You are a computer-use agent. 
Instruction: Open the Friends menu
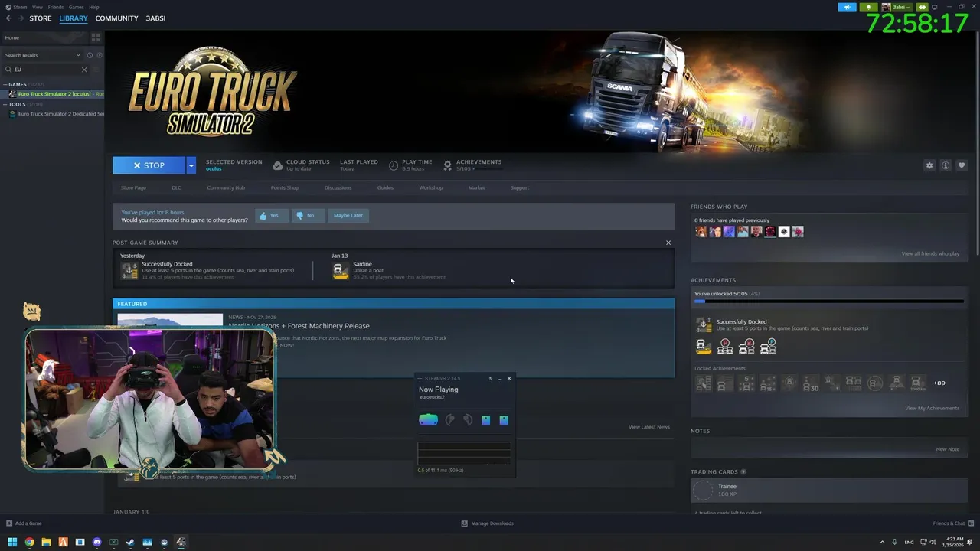click(x=56, y=7)
